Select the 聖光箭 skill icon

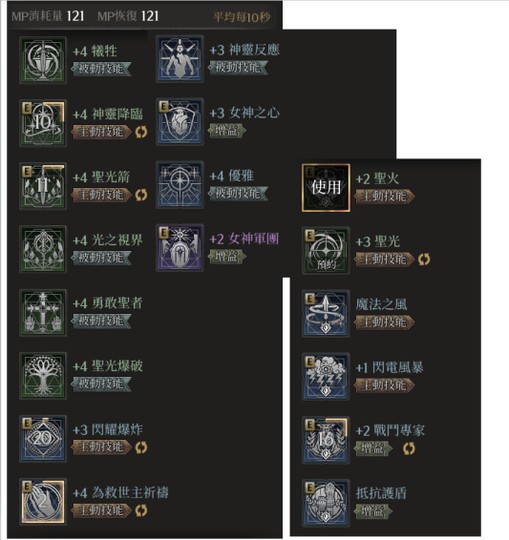point(43,186)
